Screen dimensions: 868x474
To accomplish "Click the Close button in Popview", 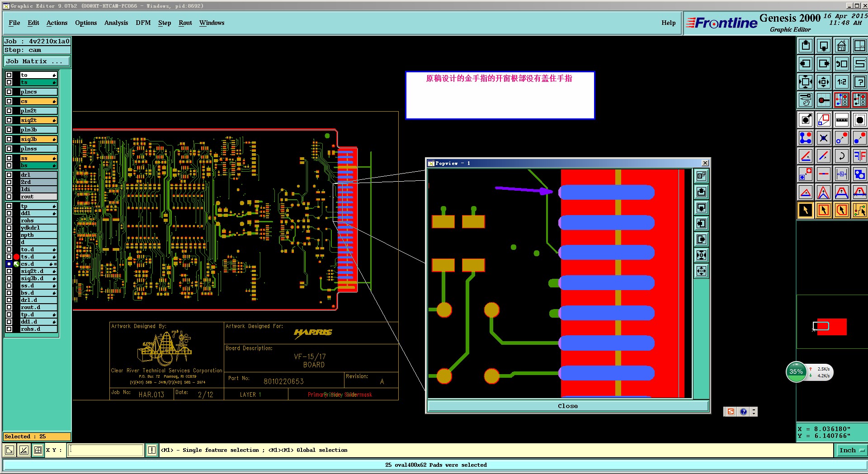I will 568,406.
